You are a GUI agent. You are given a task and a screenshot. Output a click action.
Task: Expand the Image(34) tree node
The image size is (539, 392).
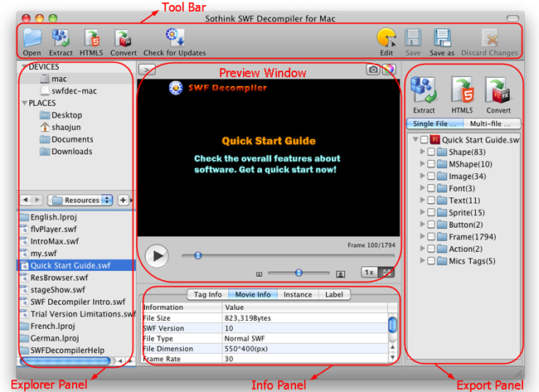coord(422,176)
